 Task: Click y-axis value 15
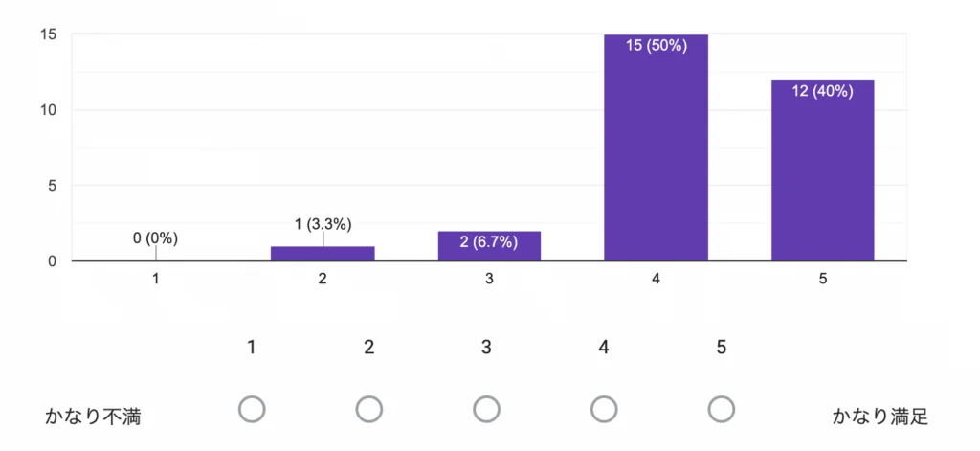pos(49,34)
